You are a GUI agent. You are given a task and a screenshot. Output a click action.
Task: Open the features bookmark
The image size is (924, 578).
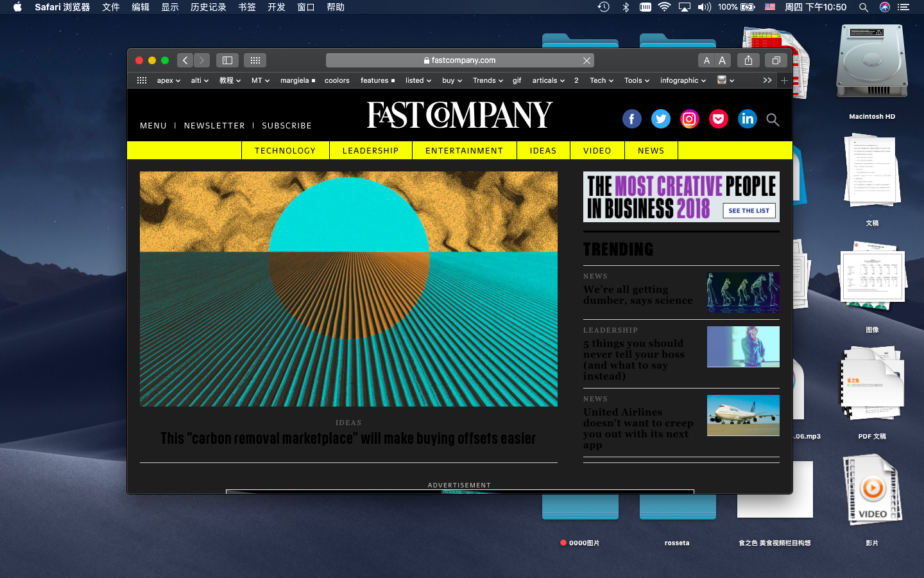coord(377,80)
